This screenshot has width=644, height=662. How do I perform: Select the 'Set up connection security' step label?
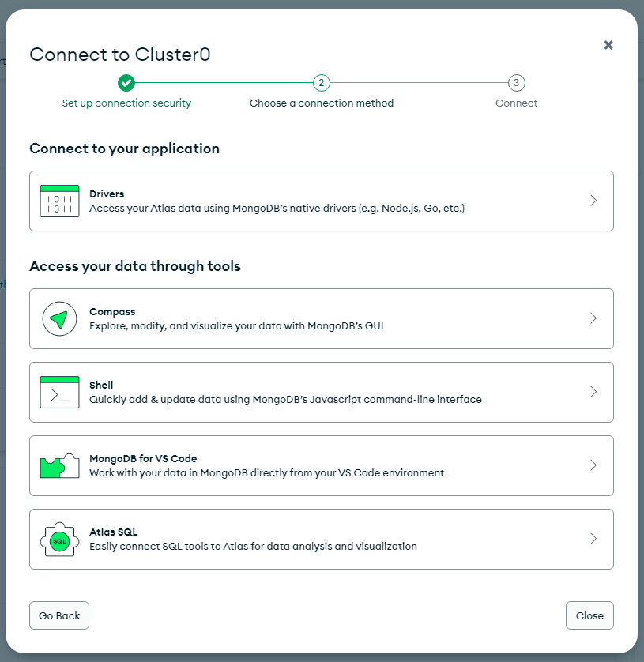[126, 103]
